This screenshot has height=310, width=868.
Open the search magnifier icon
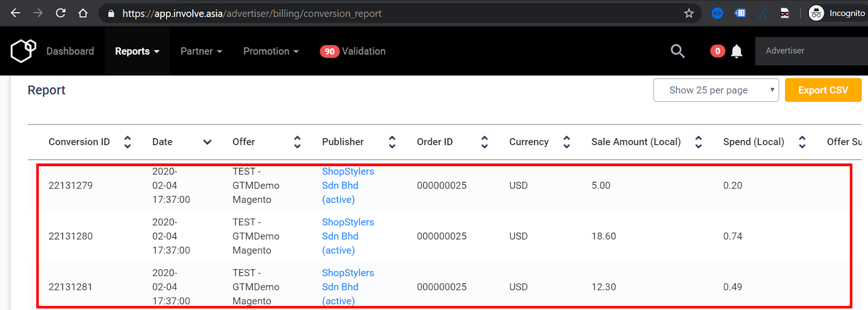pyautogui.click(x=677, y=51)
